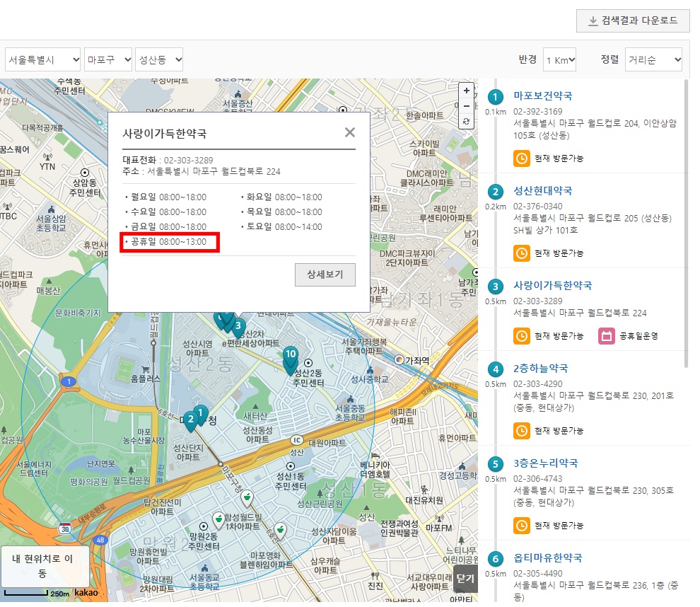
Task: Click clock icon under 사랑이가득한약국 listing
Action: tap(521, 336)
